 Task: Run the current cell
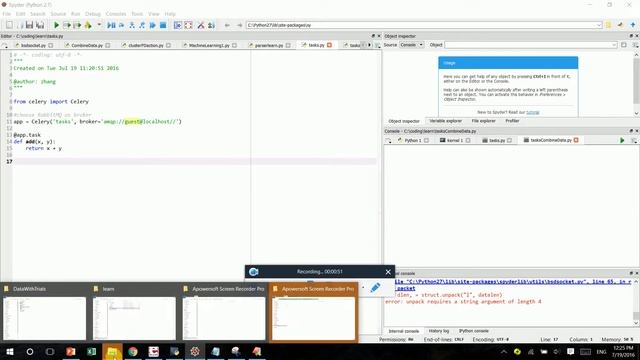click(x=67, y=25)
